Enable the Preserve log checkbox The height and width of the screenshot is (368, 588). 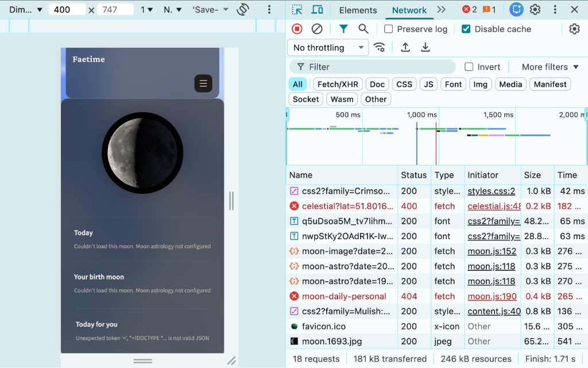tap(389, 29)
